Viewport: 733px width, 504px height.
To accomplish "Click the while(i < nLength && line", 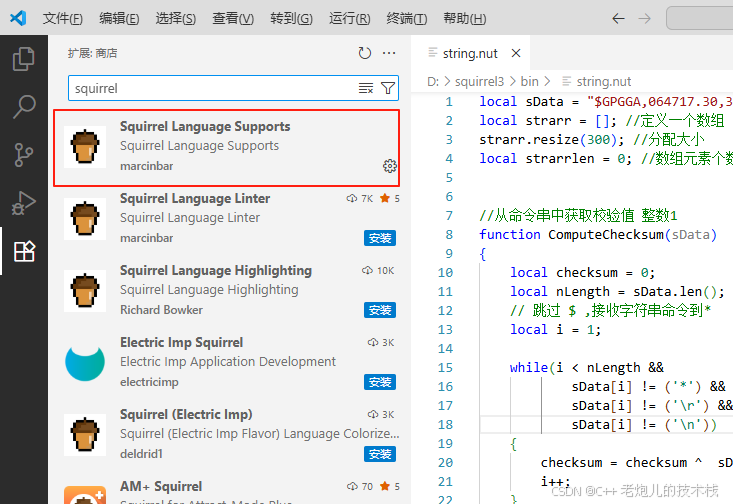I will click(x=587, y=367).
